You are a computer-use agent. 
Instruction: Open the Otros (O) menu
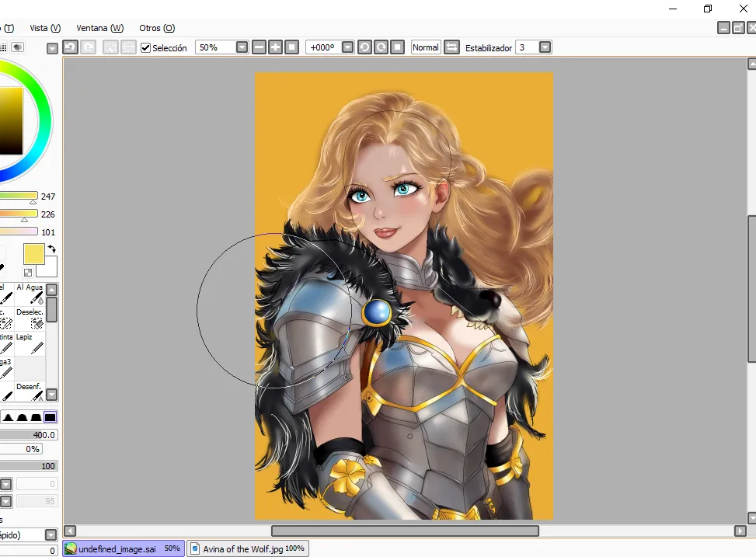coord(157,28)
